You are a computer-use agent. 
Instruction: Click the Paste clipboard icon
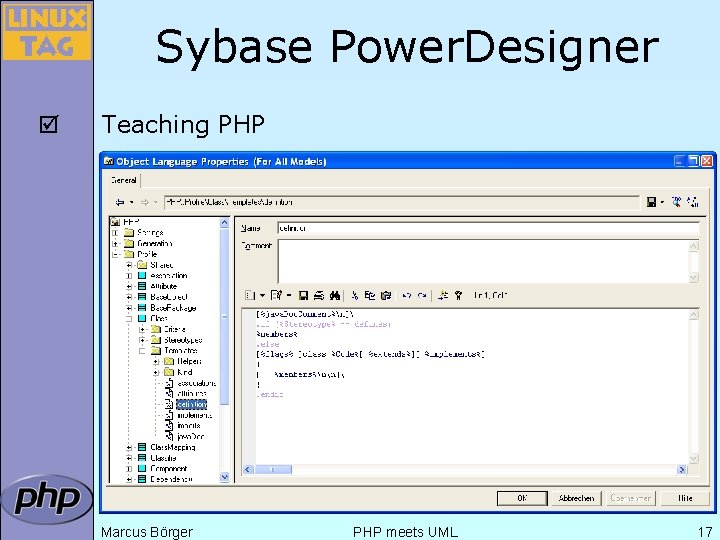[x=386, y=295]
